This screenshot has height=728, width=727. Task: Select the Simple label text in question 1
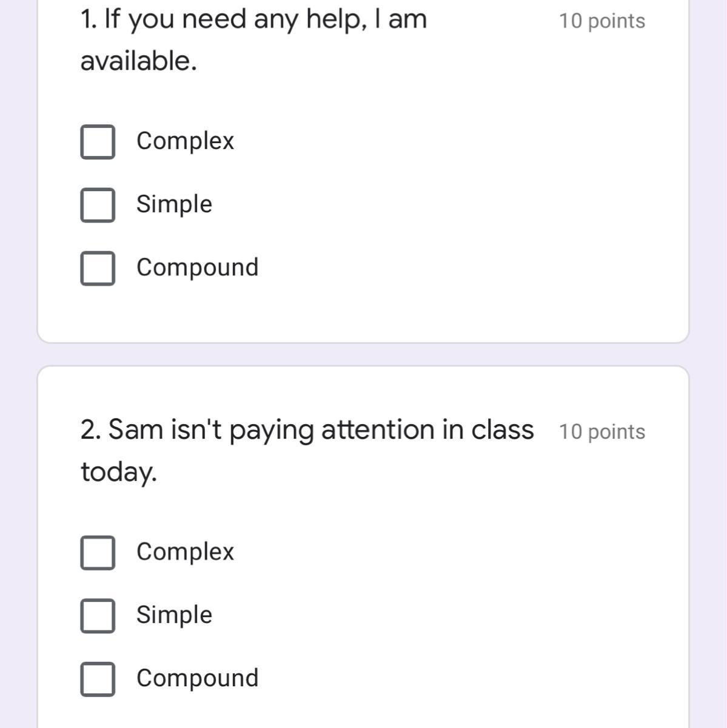tap(174, 204)
